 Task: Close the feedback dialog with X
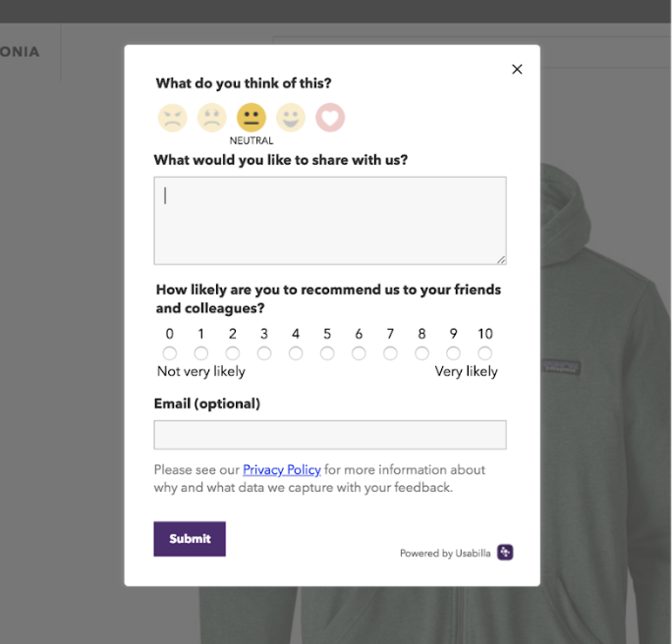[517, 70]
